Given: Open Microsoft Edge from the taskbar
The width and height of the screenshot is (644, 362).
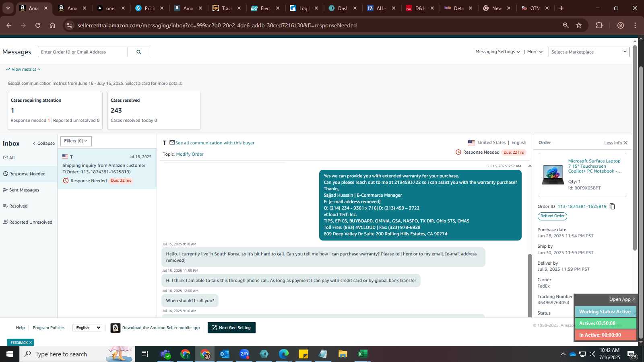Looking at the screenshot, I should (284, 354).
